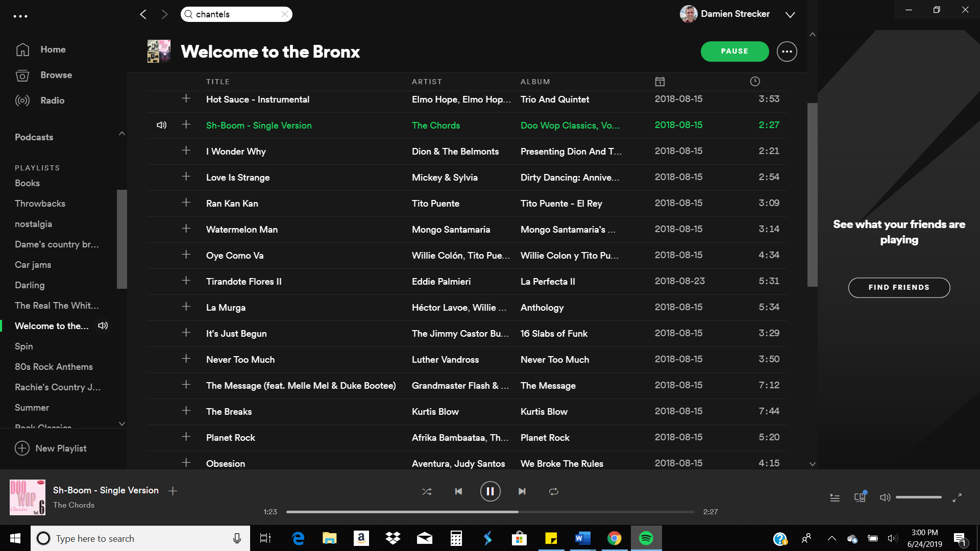The image size is (980, 551).
Task: Add Ran Kan Kan to library
Action: (186, 203)
